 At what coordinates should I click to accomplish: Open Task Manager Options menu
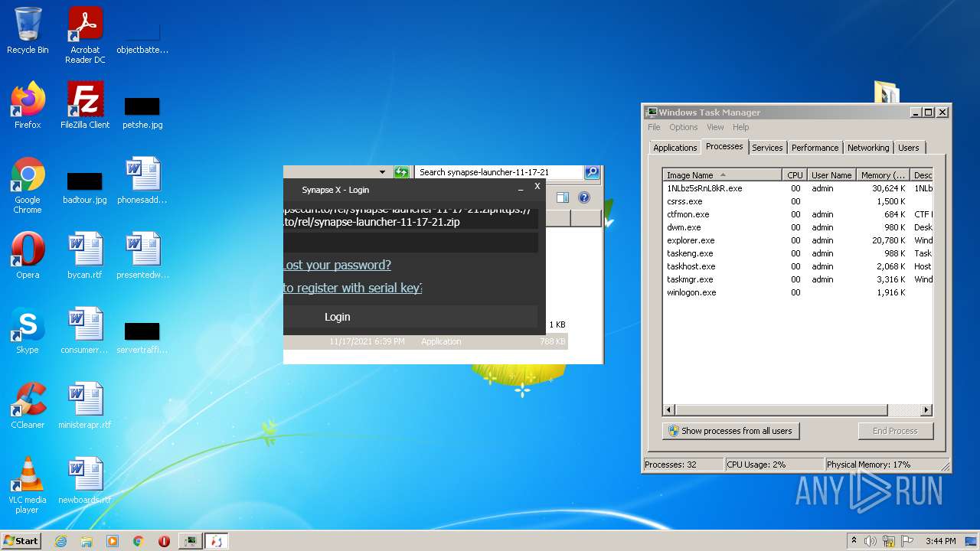coord(683,127)
